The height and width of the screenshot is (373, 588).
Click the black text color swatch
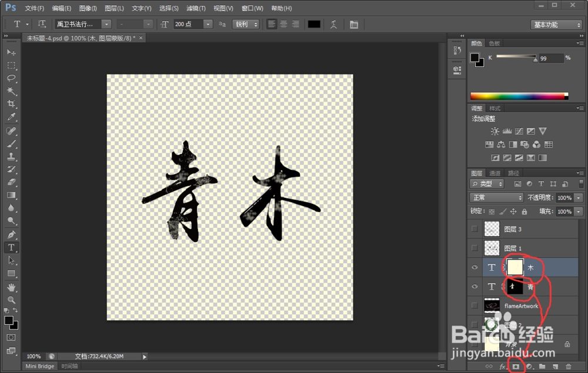click(x=313, y=24)
